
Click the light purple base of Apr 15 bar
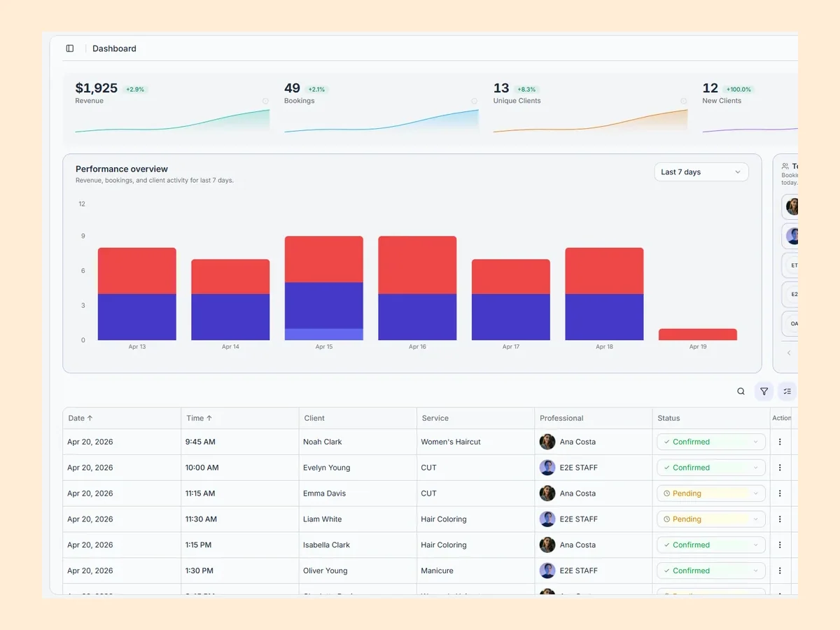(324, 335)
